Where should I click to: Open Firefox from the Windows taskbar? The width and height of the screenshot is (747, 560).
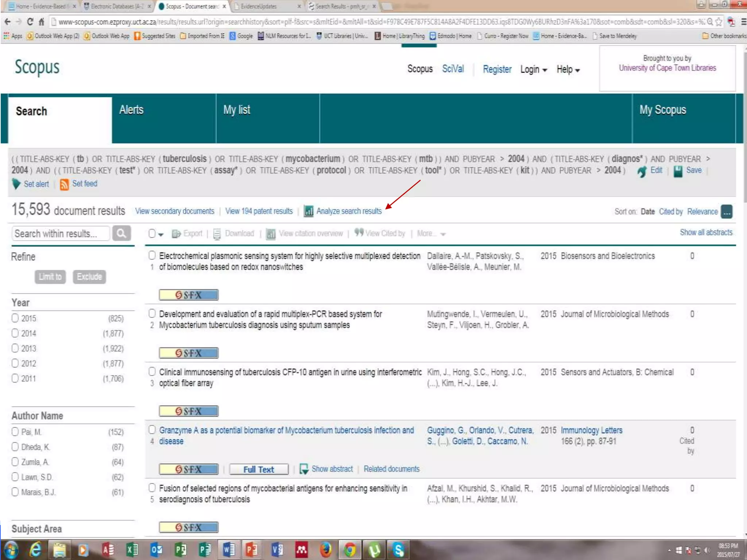point(325,550)
